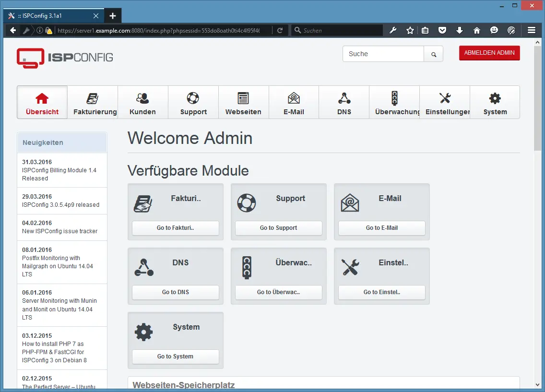
Task: Click the E-Mail envelope module icon
Action: pyautogui.click(x=350, y=203)
